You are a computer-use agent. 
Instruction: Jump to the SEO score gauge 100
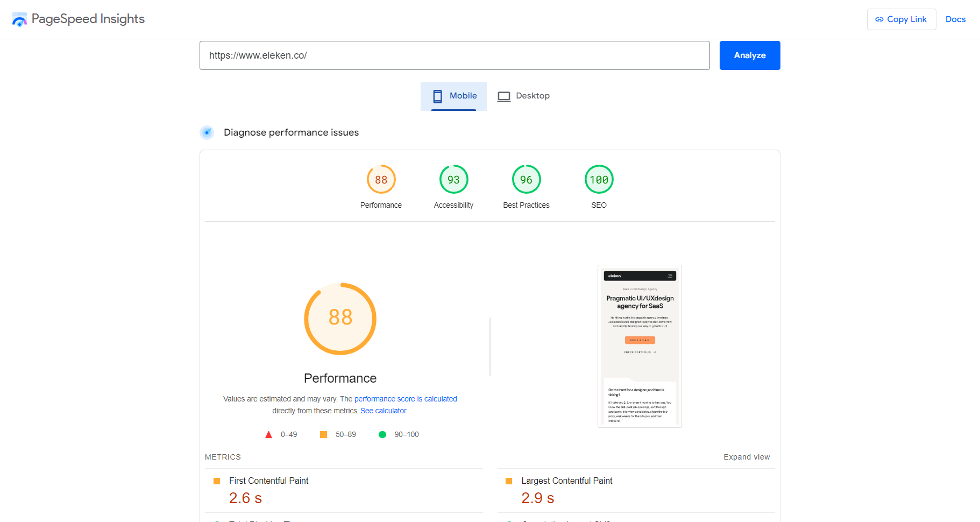coord(599,179)
